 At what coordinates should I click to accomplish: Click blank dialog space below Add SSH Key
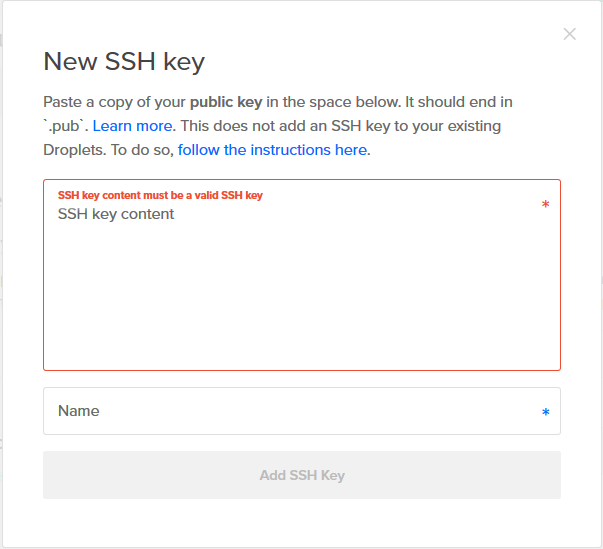click(300, 522)
